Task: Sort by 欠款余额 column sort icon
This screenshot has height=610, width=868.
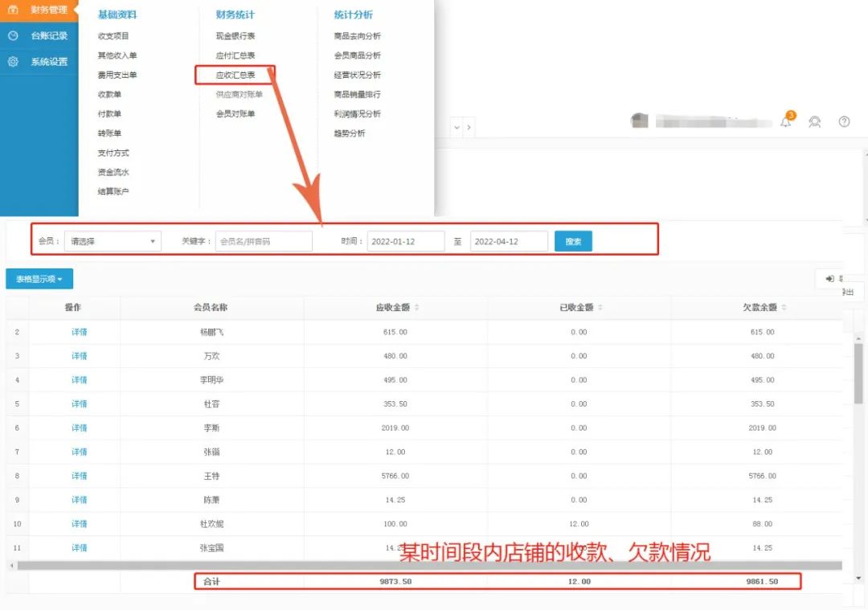Action: (x=784, y=308)
